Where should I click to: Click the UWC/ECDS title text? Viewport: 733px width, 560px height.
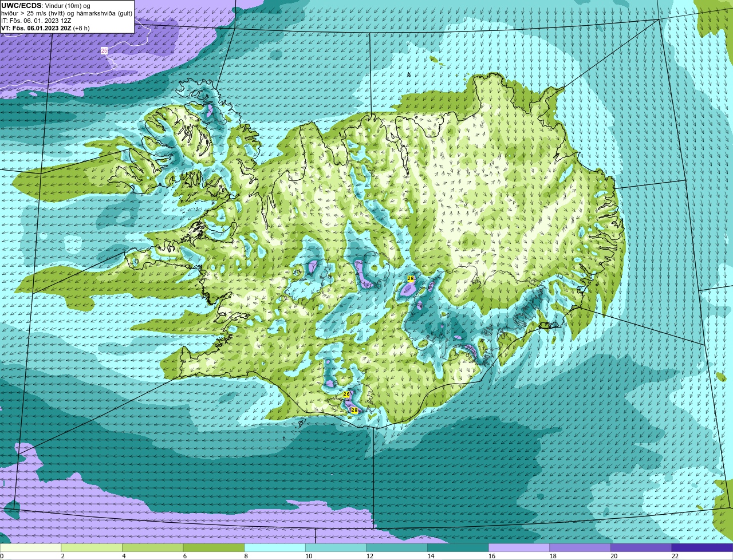click(x=21, y=5)
